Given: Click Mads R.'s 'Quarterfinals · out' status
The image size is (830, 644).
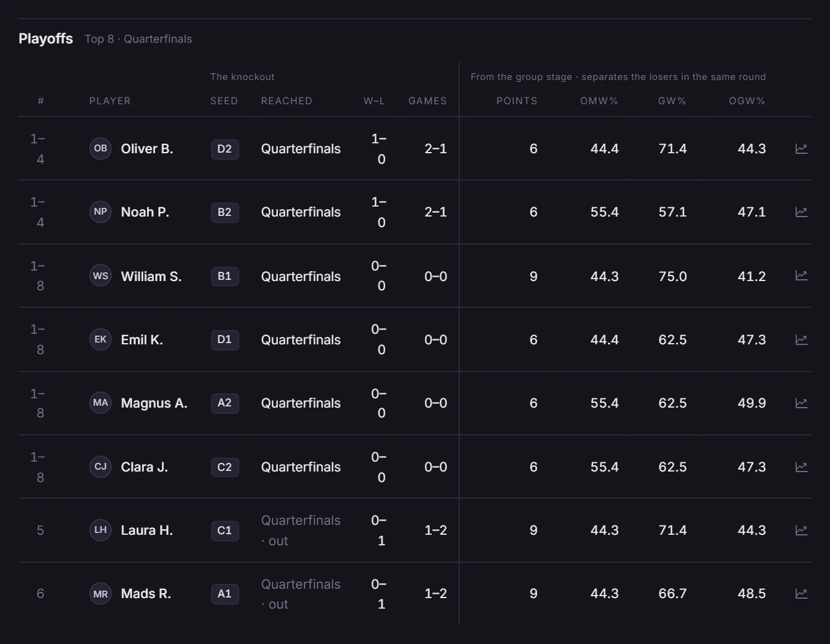Looking at the screenshot, I should pyautogui.click(x=301, y=594).
